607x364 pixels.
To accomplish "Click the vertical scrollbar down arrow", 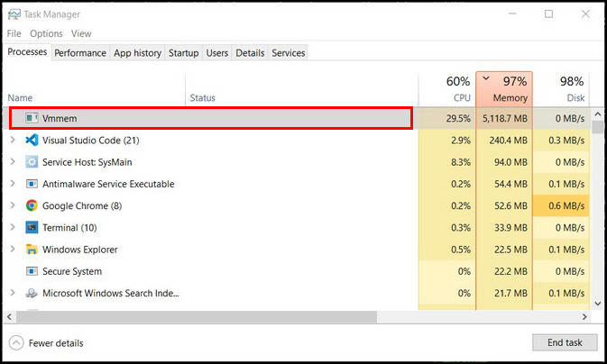I will pos(598,304).
